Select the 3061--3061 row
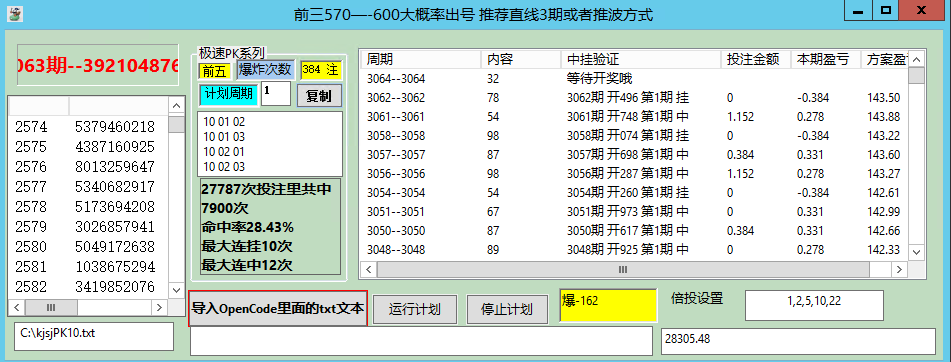The image size is (951, 362). 634,116
